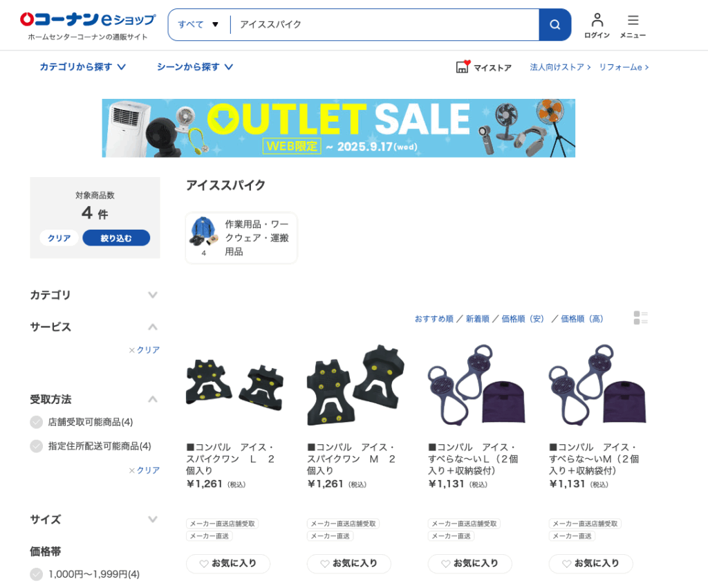Image resolution: width=708 pixels, height=588 pixels.
Task: Click the blue search magnifier button
Action: 555,24
